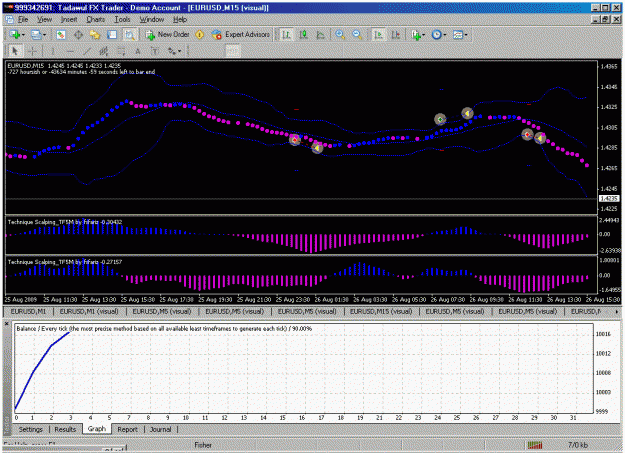The height and width of the screenshot is (453, 625).
Task: Zoom in on the chart
Action: click(340, 35)
